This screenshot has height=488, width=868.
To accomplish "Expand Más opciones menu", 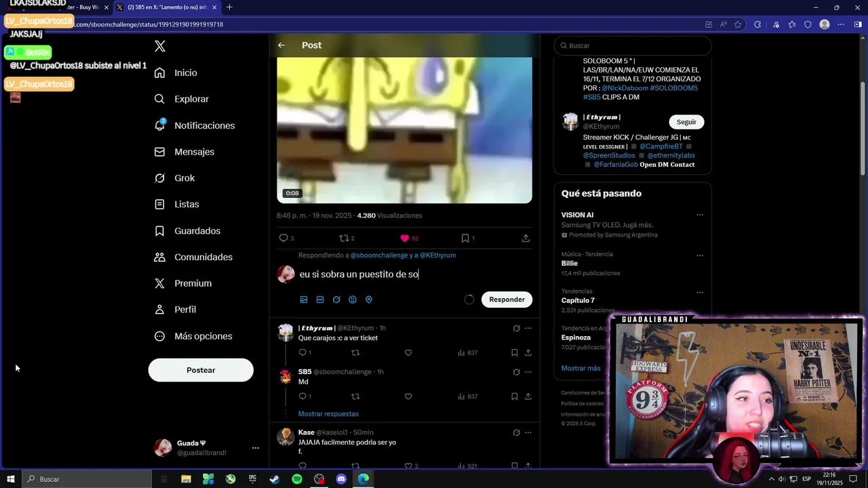I will tap(193, 336).
